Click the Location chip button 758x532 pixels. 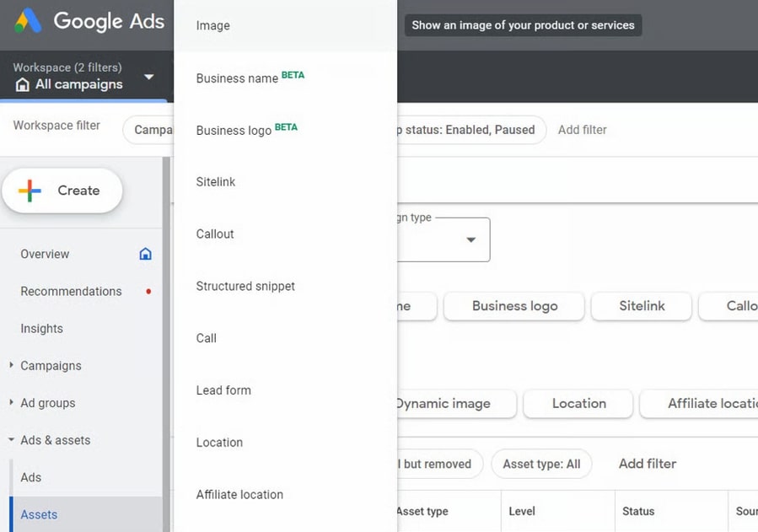click(578, 404)
